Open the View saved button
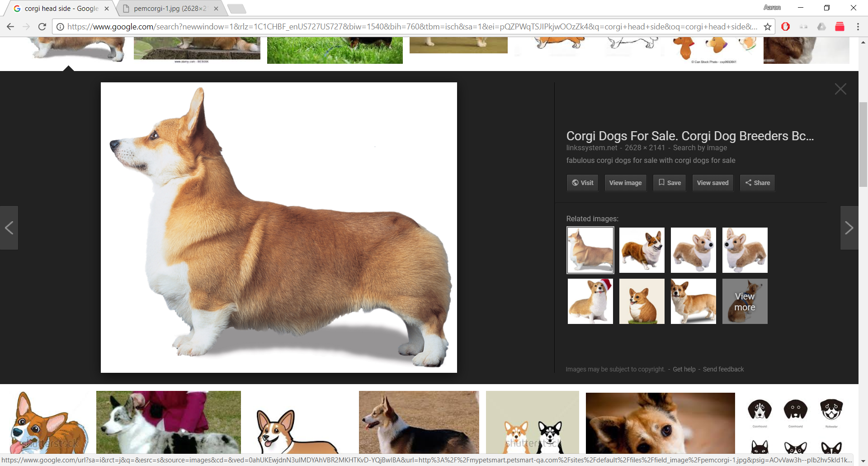Viewport: 868px width, 466px height. click(713, 183)
